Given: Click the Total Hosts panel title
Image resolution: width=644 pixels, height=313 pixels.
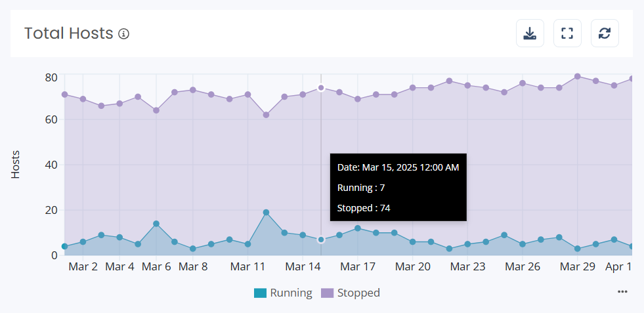Looking at the screenshot, I should (x=69, y=33).
